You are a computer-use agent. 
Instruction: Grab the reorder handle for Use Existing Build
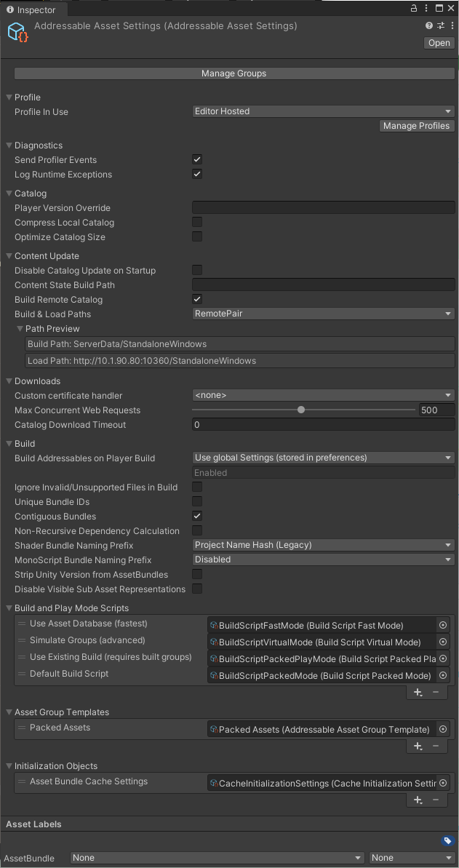click(x=22, y=657)
